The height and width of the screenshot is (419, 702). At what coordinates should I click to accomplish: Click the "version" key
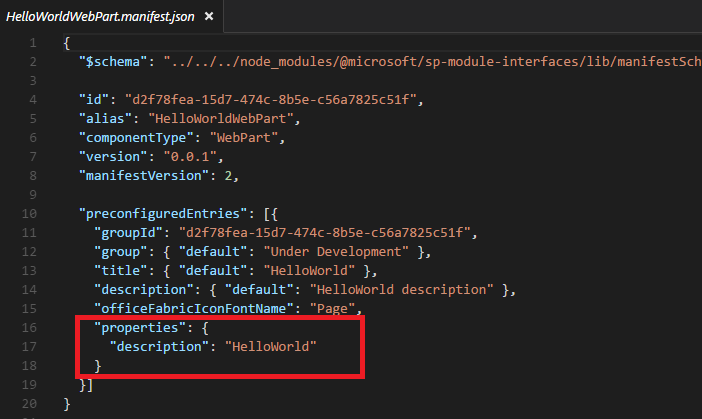(113, 157)
